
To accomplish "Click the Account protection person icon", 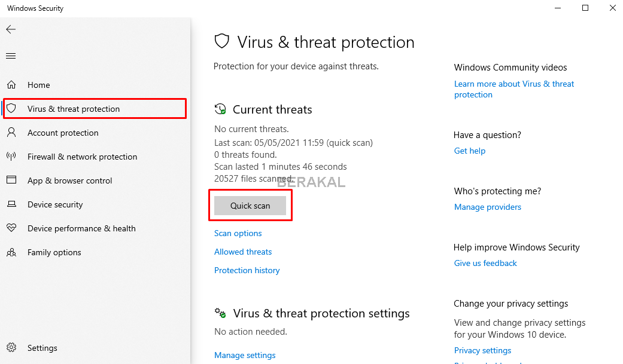I will pyautogui.click(x=11, y=133).
